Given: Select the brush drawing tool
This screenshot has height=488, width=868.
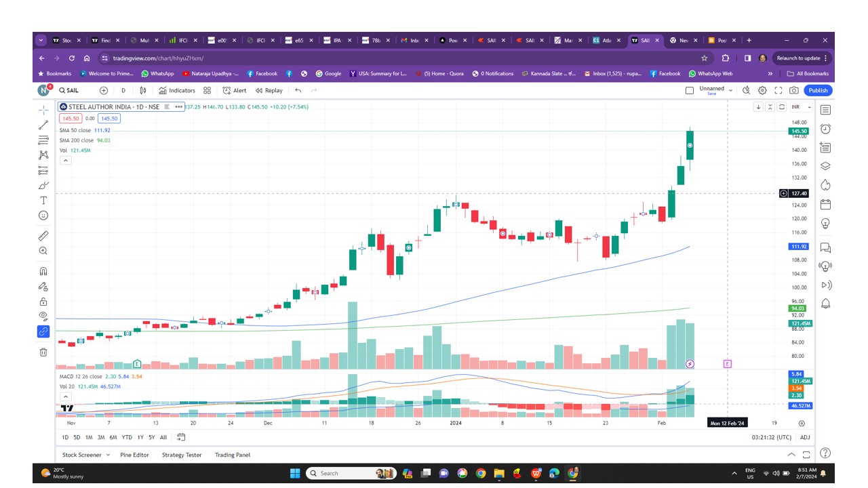Looking at the screenshot, I should tap(43, 185).
